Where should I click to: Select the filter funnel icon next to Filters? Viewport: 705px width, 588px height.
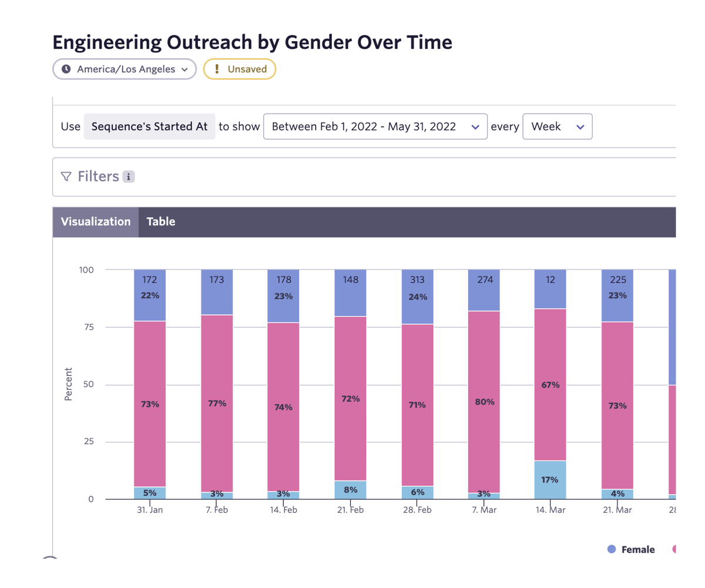coord(66,176)
